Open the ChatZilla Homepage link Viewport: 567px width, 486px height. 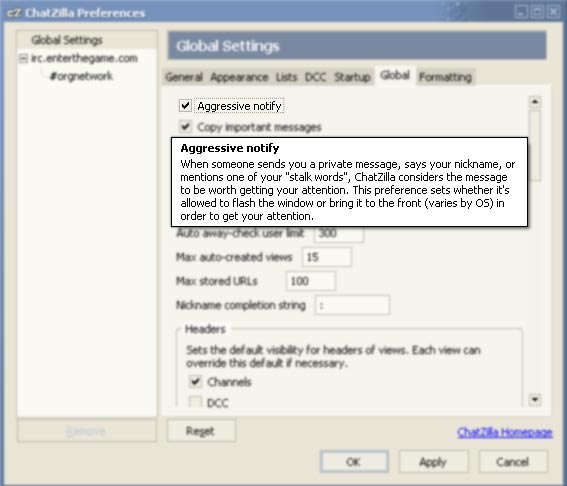tap(505, 432)
